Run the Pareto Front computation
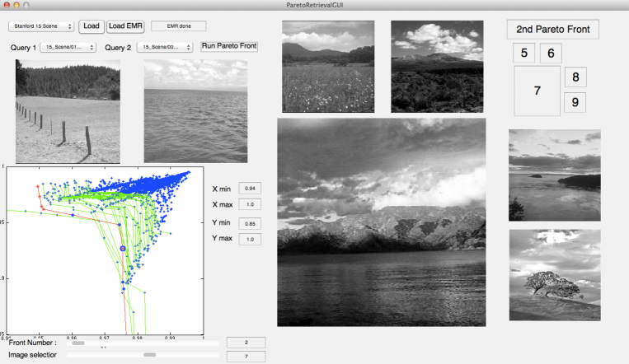The image size is (629, 364). pos(229,47)
